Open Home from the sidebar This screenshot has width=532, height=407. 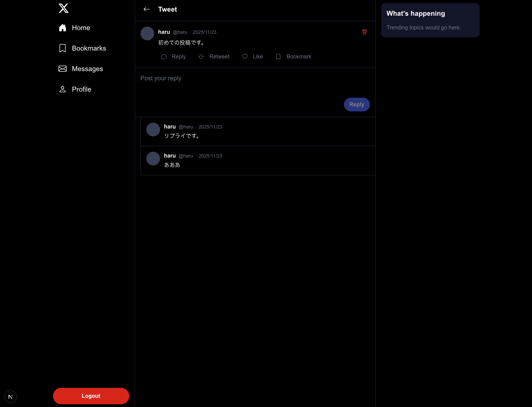pos(74,28)
